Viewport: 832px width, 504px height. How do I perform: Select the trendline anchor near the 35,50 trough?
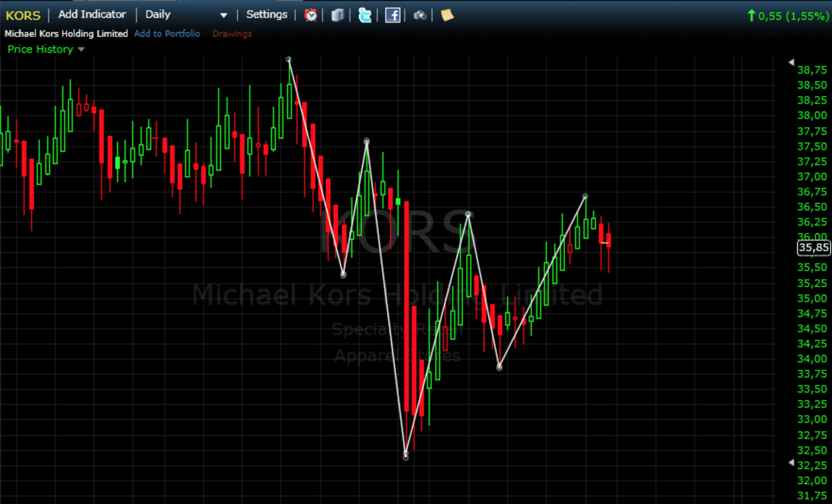point(343,275)
